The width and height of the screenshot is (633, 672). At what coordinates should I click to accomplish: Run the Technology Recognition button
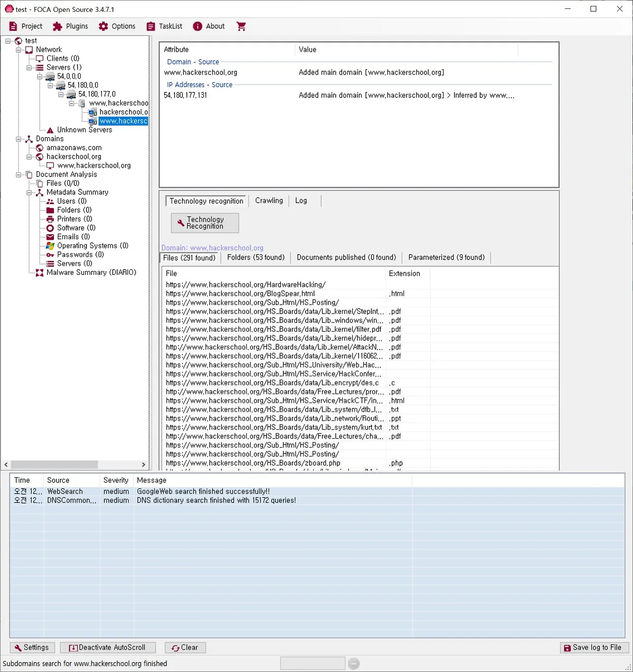[x=205, y=223]
